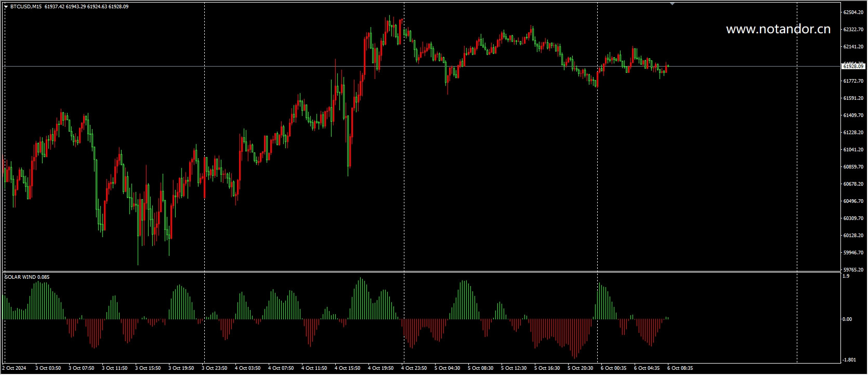This screenshot has width=868, height=375.
Task: Click the 61228.20 price scale label
Action: (853, 133)
